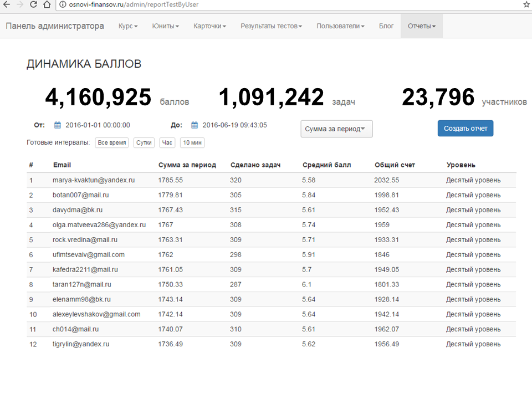Reload the page with refresh icon

(x=33, y=4)
